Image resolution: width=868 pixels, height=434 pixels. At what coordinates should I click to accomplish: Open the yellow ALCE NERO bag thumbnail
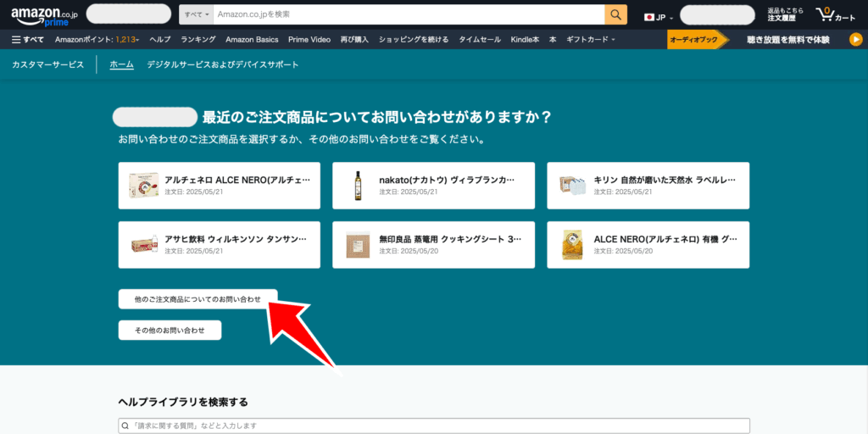click(x=572, y=245)
